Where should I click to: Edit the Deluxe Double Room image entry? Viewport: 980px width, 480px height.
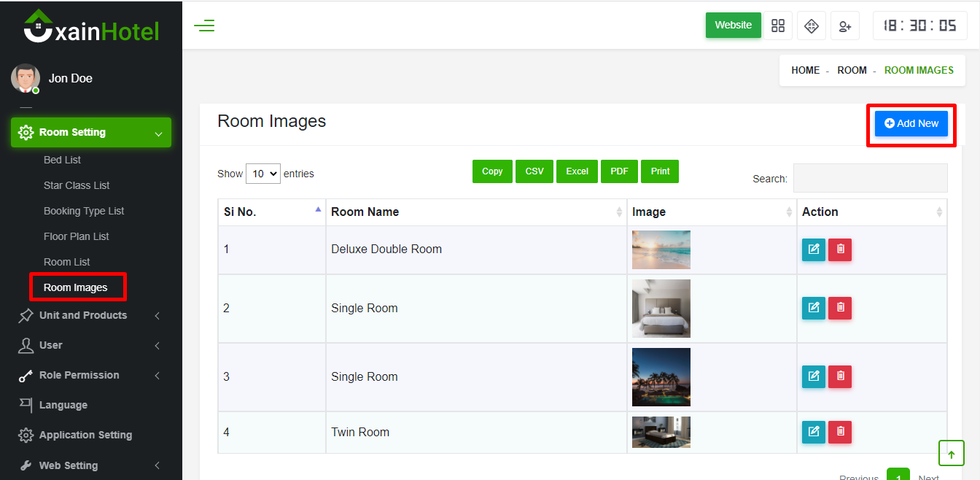click(813, 249)
